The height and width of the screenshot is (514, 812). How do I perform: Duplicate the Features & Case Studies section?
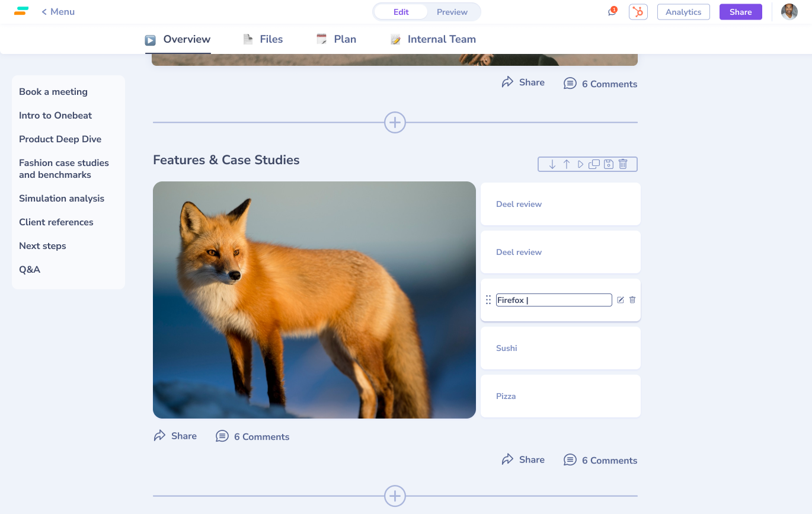click(594, 164)
